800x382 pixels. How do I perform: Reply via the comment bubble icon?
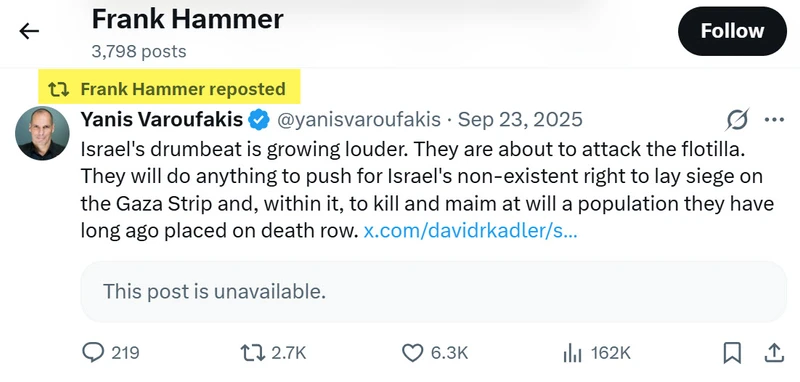click(x=93, y=352)
